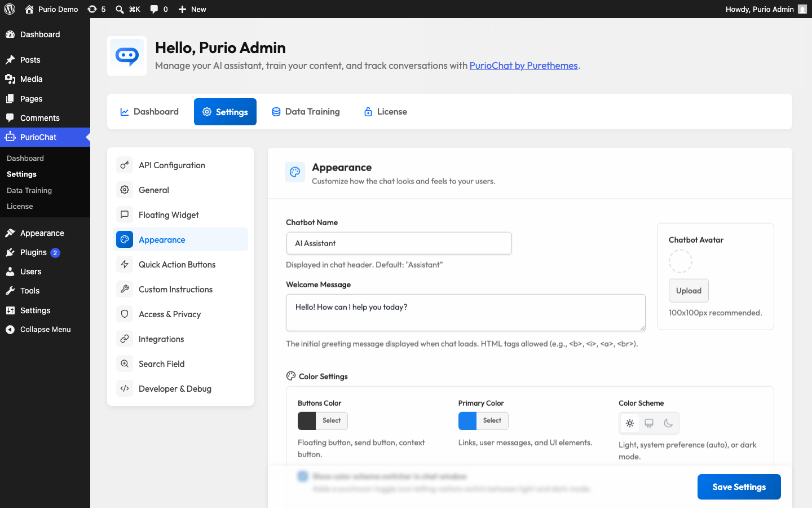The image size is (812, 508).
Task: Click the Purio Admin avatar icon
Action: (x=802, y=9)
